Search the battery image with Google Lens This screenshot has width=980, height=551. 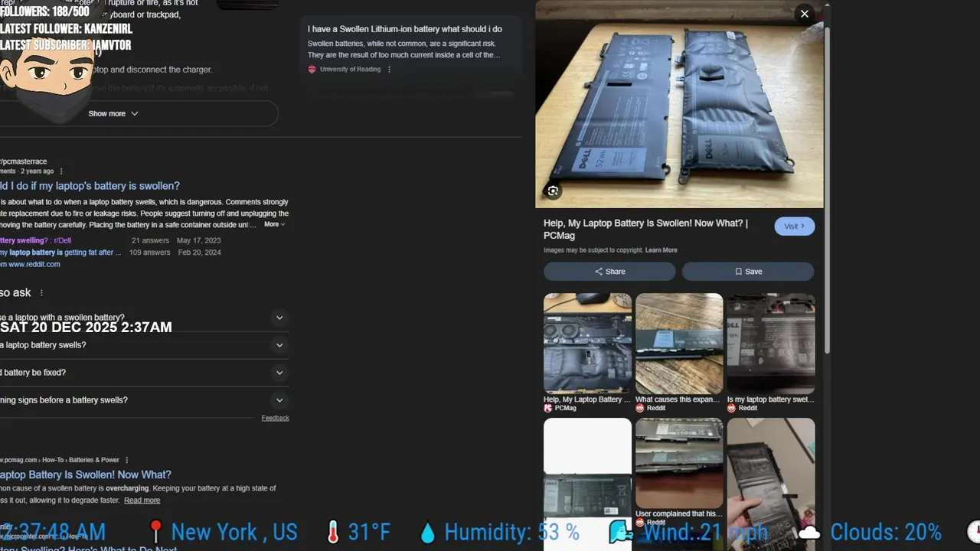click(553, 191)
